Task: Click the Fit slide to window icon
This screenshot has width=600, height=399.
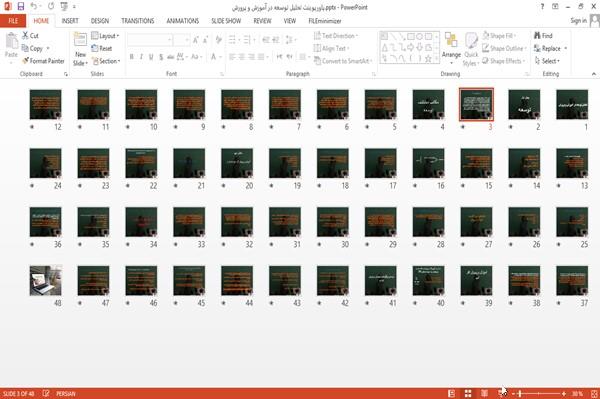Action: point(594,393)
